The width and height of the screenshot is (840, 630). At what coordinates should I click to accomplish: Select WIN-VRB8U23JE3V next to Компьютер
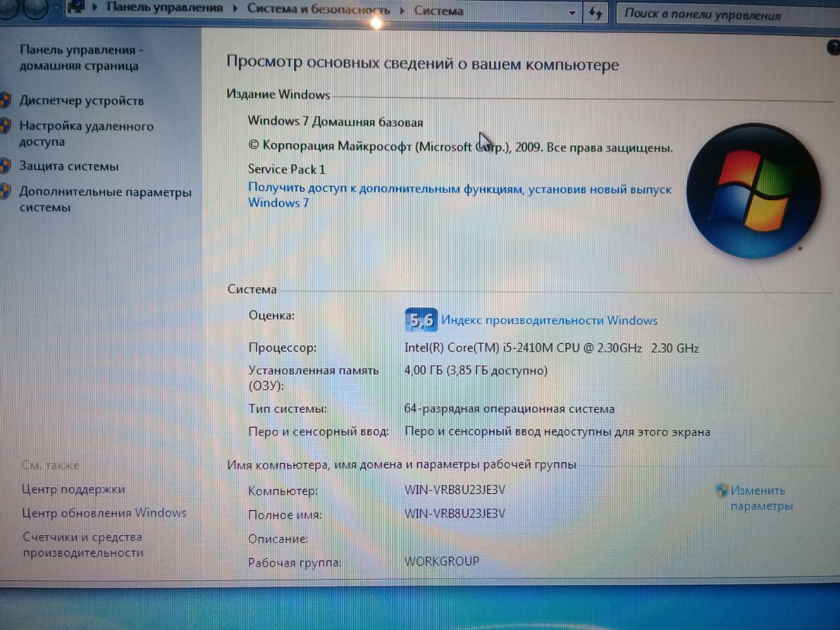(455, 490)
